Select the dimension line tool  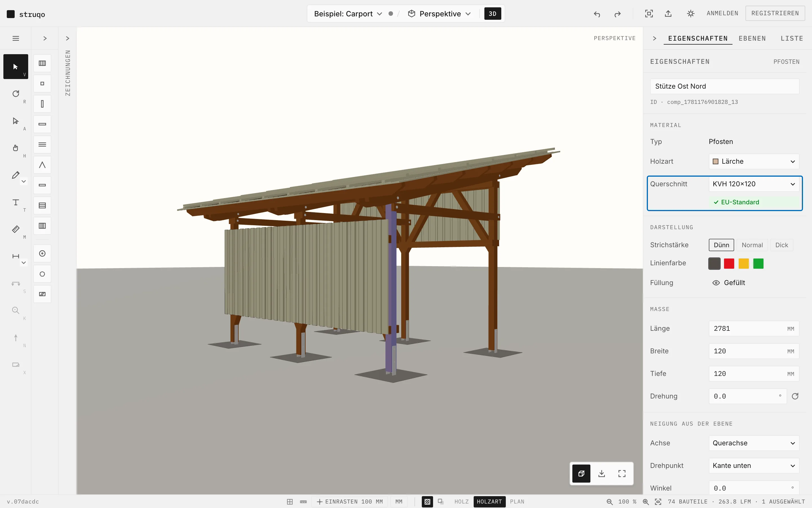point(16,256)
